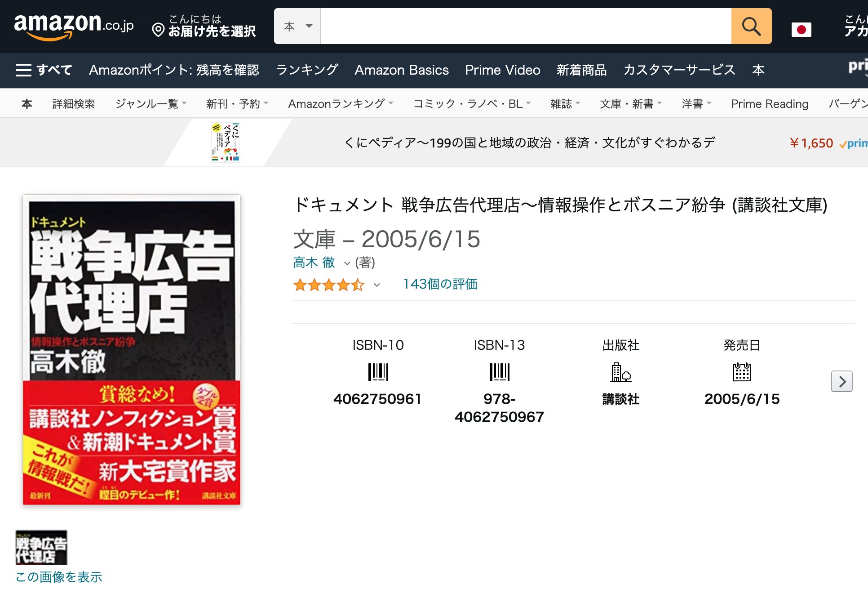Open the 143個の評価 reviews link
This screenshot has width=868, height=589.
pyautogui.click(x=440, y=284)
